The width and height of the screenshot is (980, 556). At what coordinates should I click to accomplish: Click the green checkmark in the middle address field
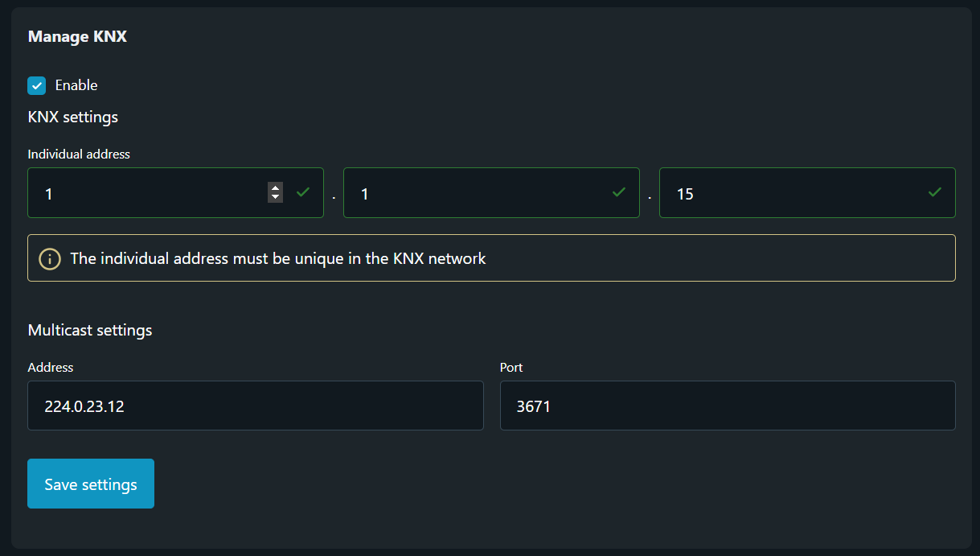[619, 192]
